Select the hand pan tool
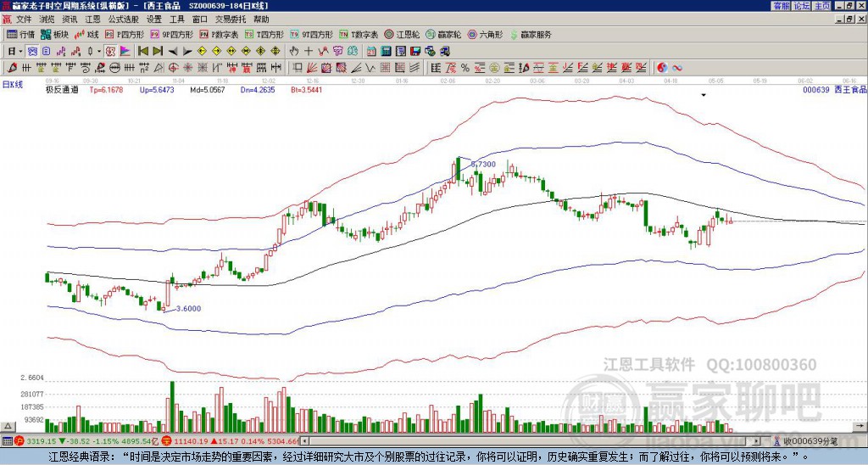The height and width of the screenshot is (465, 868). pyautogui.click(x=293, y=52)
